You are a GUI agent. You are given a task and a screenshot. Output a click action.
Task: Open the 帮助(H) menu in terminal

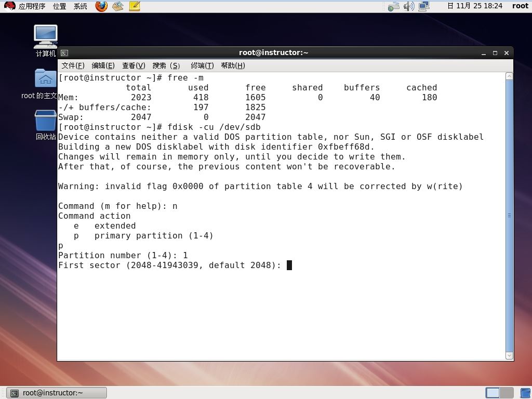pyautogui.click(x=233, y=65)
